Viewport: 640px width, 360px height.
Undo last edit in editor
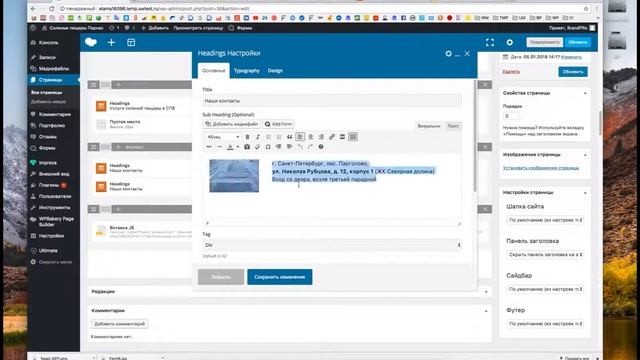pos(300,147)
